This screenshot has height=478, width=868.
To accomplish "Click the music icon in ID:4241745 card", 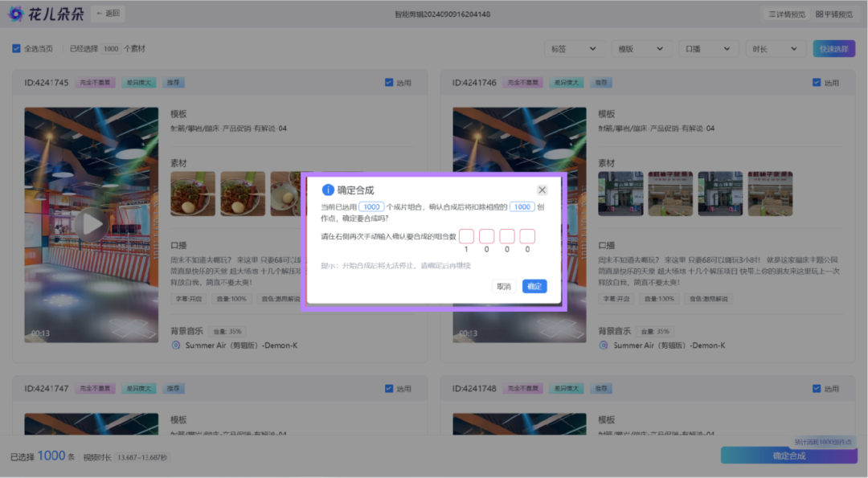I will [175, 345].
